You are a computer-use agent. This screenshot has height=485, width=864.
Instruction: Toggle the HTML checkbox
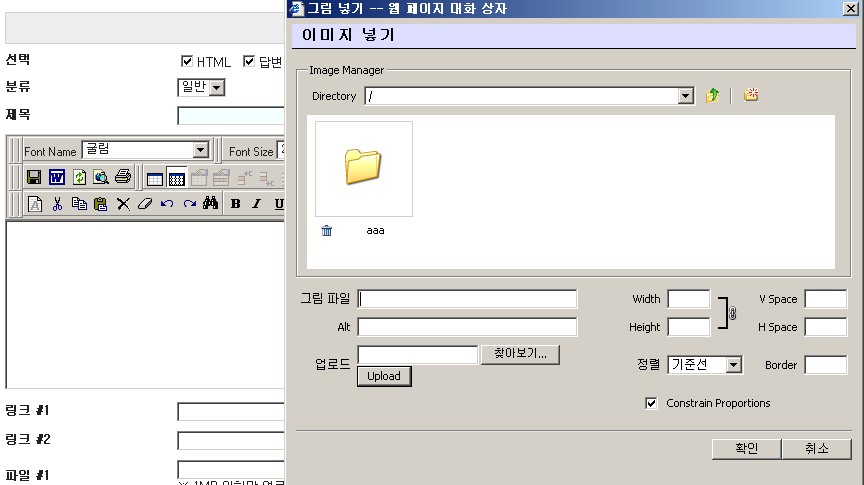pos(187,61)
